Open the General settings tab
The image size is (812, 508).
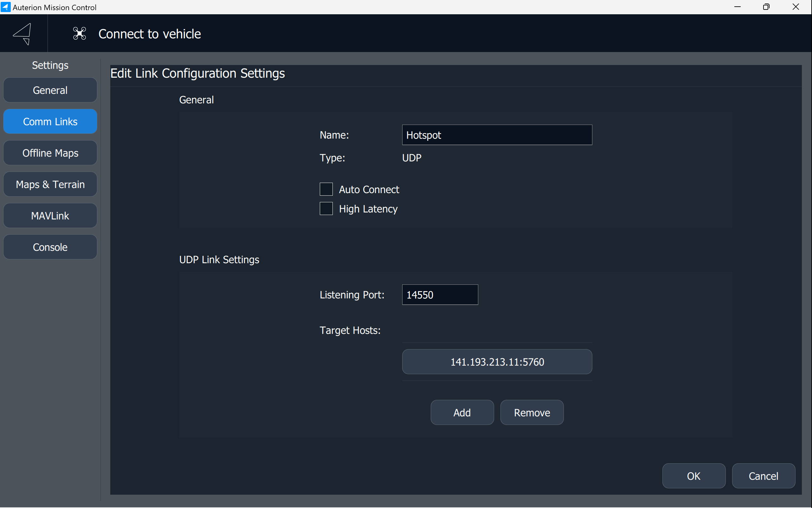pos(50,90)
